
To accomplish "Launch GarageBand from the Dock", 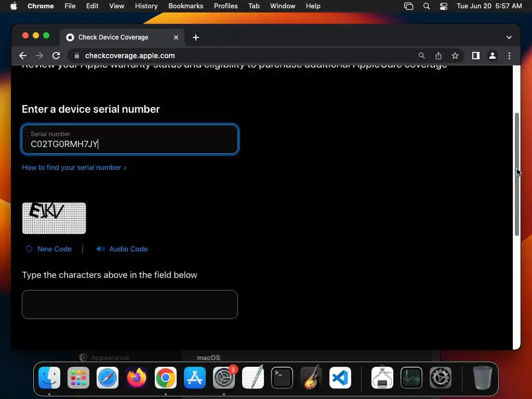I will (311, 378).
